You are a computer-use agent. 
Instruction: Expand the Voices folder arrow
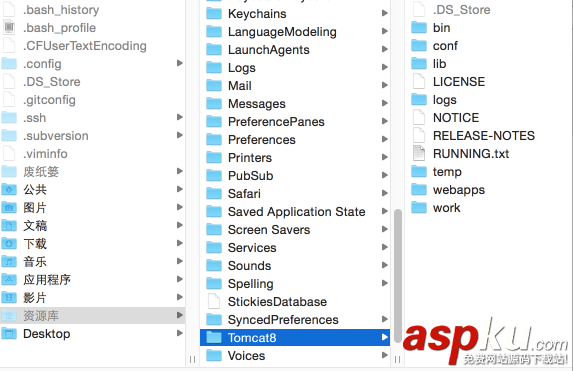[384, 355]
